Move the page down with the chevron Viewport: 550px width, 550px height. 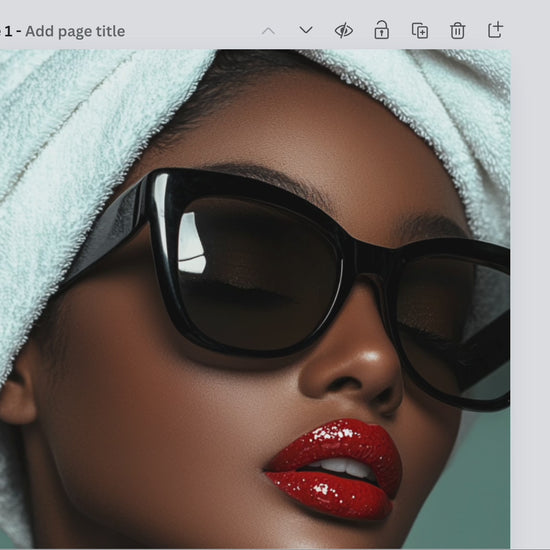[x=306, y=30]
